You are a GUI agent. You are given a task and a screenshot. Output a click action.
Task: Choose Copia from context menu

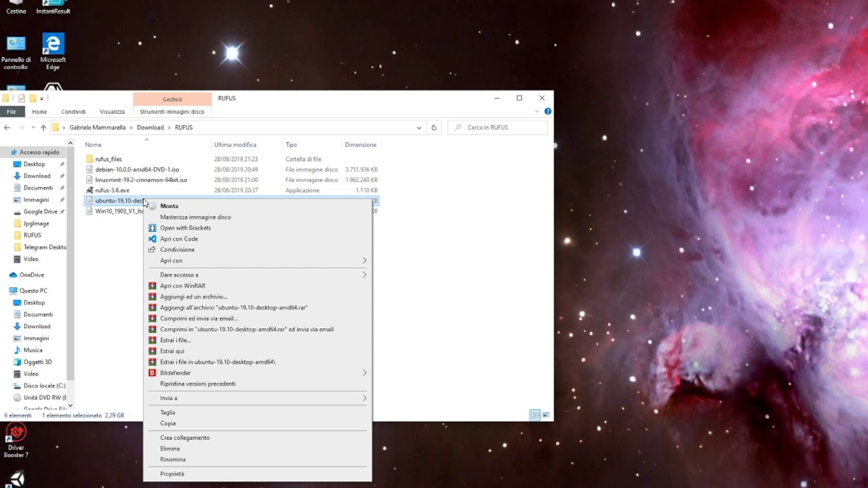coord(167,423)
